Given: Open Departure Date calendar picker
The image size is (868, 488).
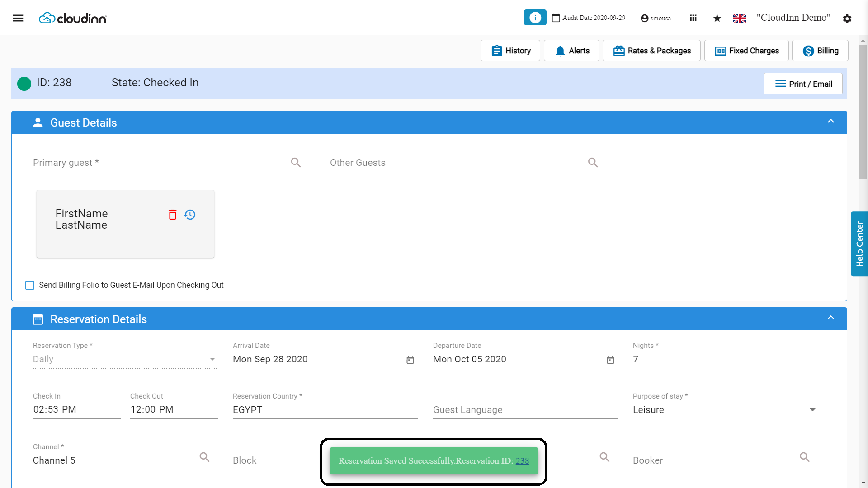Looking at the screenshot, I should pyautogui.click(x=610, y=360).
